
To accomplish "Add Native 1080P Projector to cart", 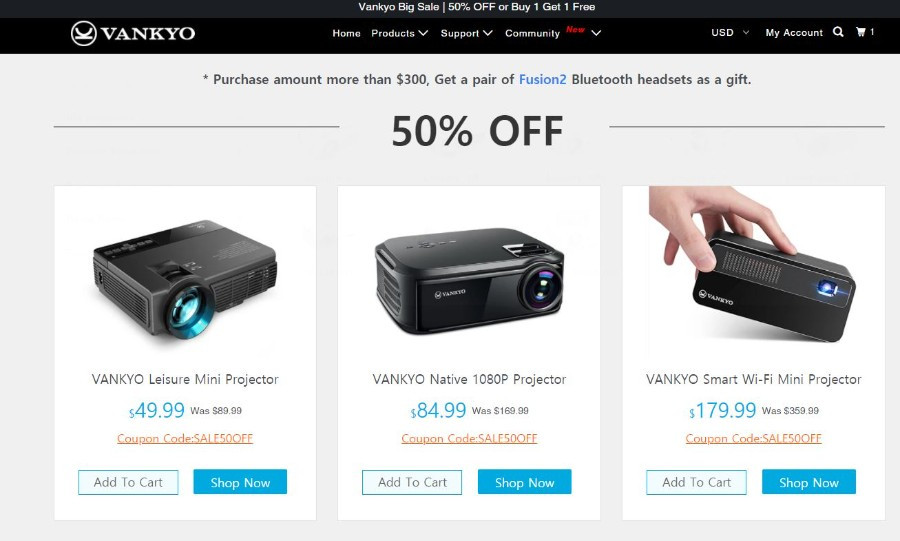I will (412, 482).
